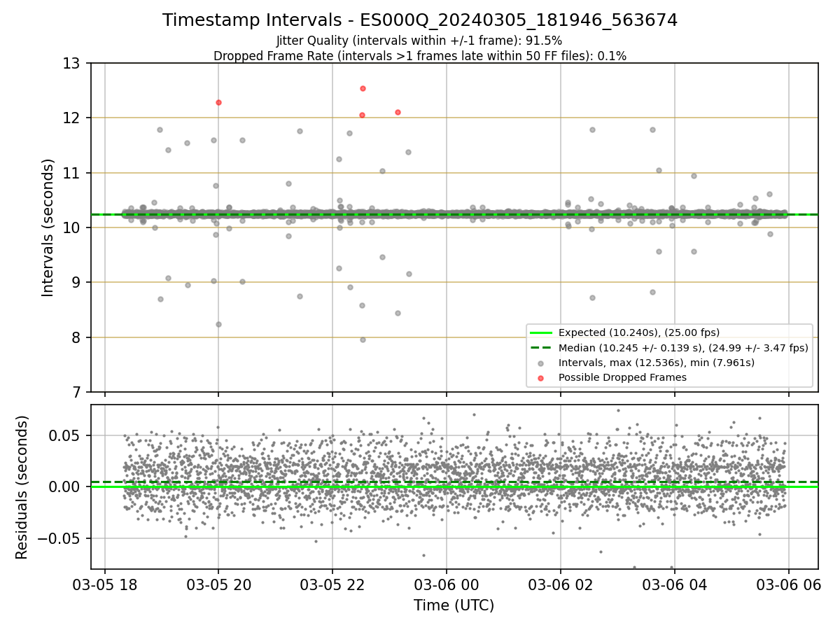Click the Intervals max/min legend entry
This screenshot has width=840, height=630.
coord(643,363)
